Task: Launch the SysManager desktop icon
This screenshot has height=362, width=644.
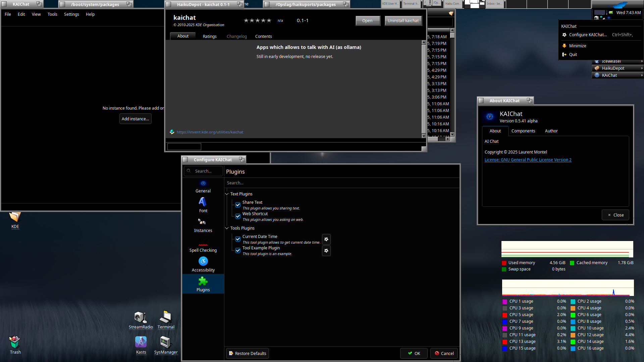Action: (165, 342)
